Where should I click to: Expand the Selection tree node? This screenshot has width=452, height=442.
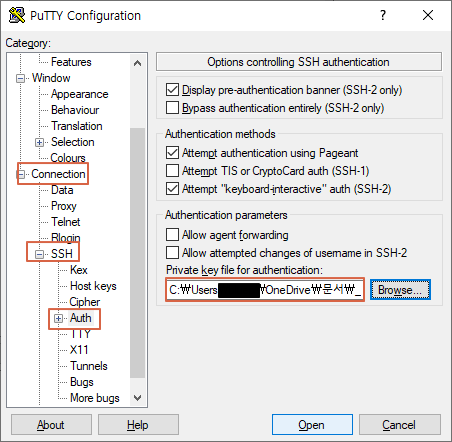coord(39,143)
